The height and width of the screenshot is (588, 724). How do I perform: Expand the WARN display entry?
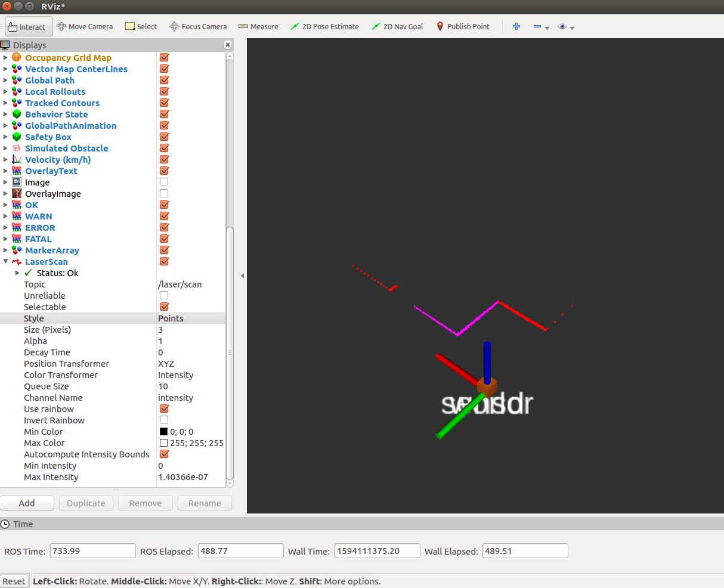(5, 216)
